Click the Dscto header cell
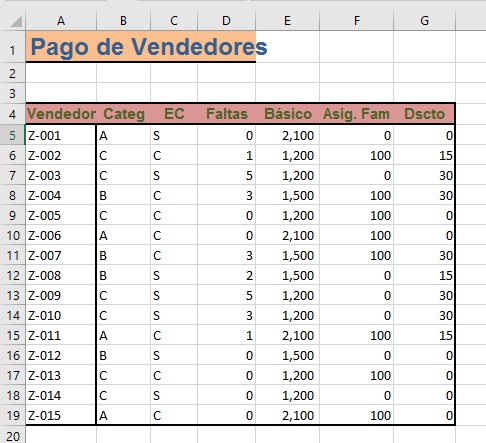 point(424,114)
